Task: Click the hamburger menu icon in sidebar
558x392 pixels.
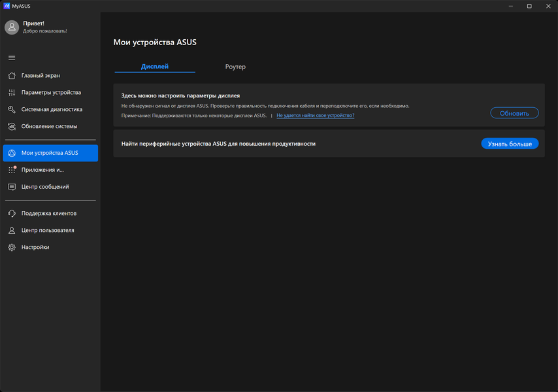Action: click(12, 57)
